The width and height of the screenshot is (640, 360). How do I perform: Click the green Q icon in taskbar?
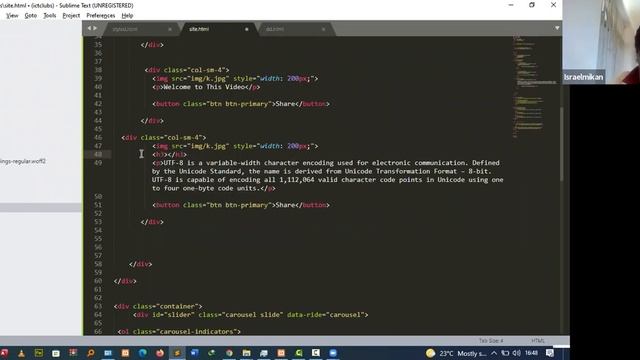pos(298,353)
